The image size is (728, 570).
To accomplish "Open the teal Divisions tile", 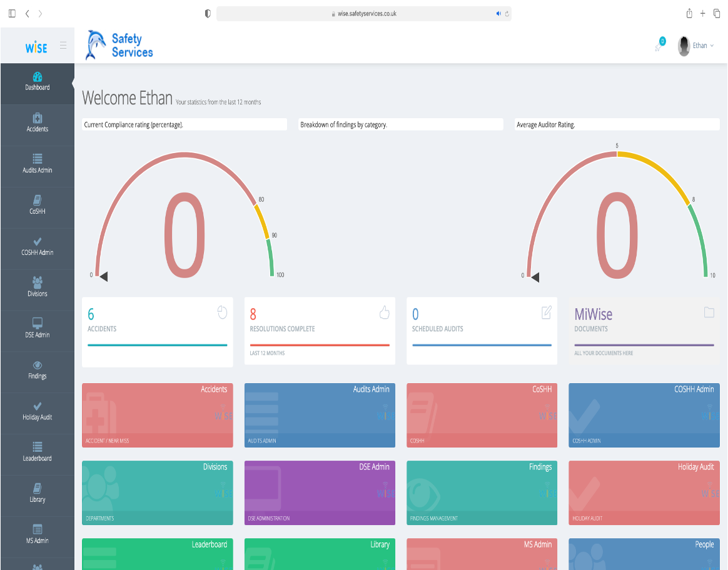I will (158, 492).
